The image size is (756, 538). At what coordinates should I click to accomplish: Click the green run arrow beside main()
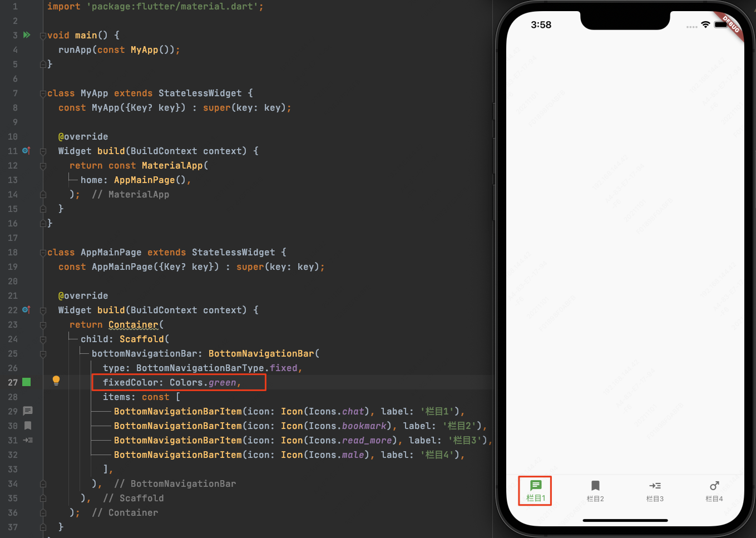point(26,35)
